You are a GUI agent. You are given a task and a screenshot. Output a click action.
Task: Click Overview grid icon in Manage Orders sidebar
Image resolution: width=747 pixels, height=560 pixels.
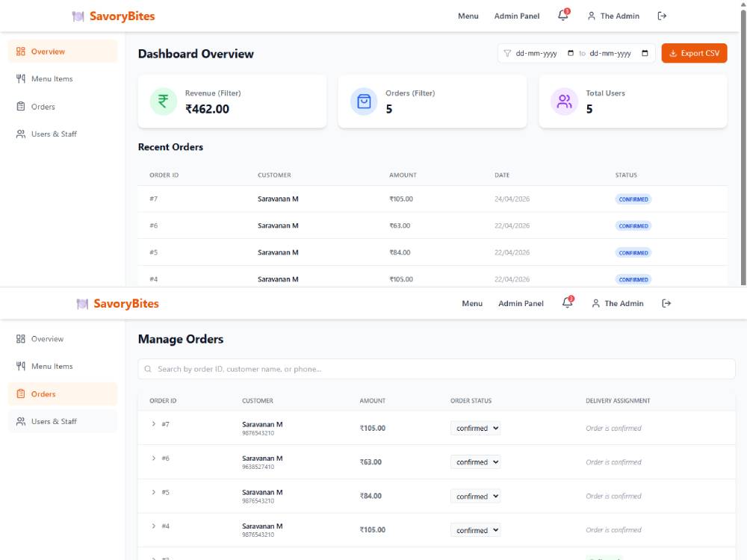(x=20, y=338)
